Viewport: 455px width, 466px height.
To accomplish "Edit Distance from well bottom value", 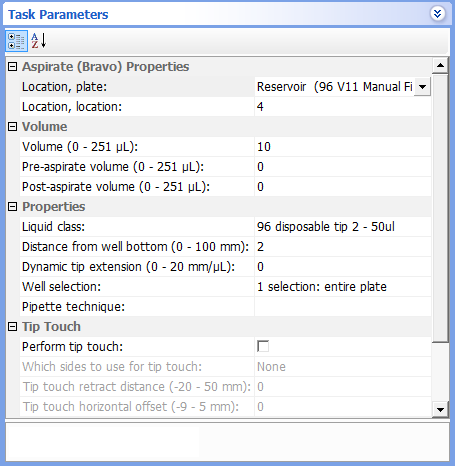I will tap(343, 247).
